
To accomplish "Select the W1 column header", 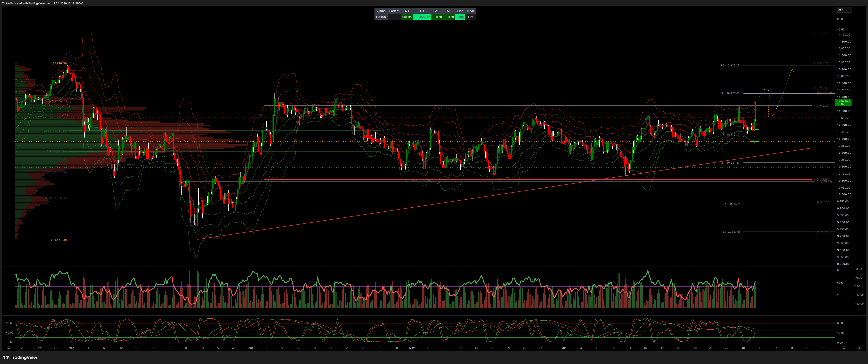I will click(437, 11).
